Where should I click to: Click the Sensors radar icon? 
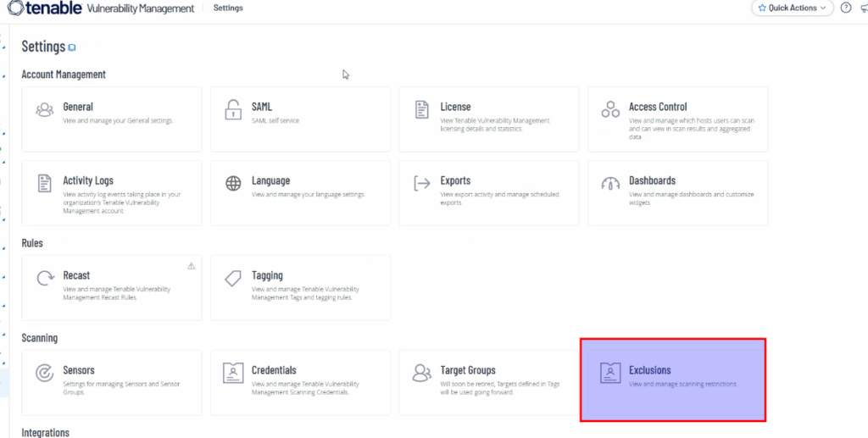pyautogui.click(x=45, y=373)
